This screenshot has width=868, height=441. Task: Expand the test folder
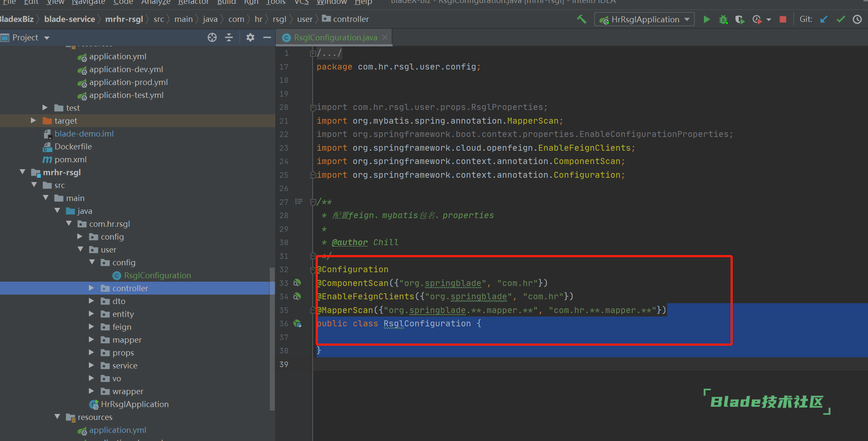pos(45,107)
